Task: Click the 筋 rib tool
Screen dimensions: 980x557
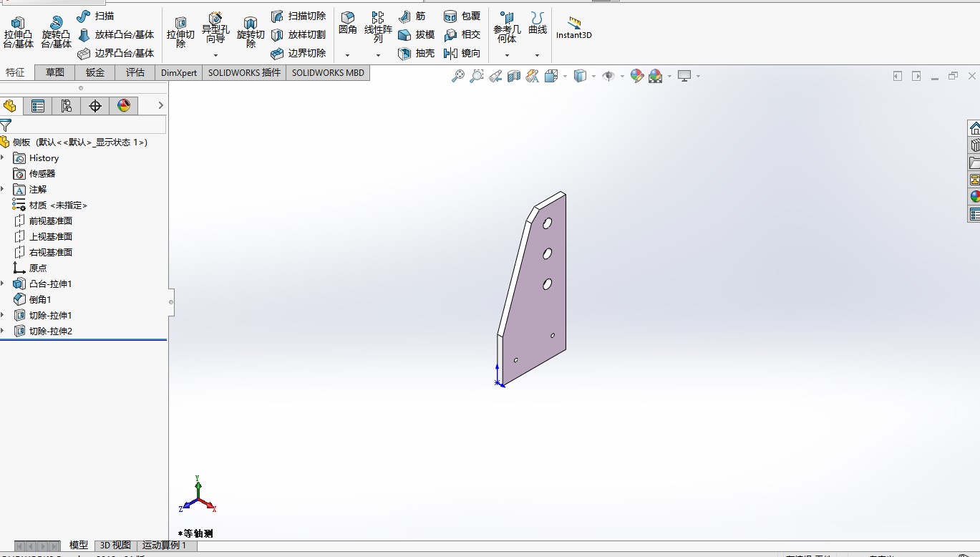Action: (x=412, y=16)
